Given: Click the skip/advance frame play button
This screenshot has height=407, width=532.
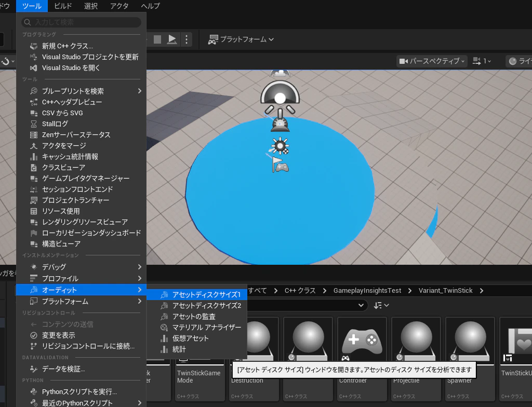Looking at the screenshot, I should click(172, 39).
